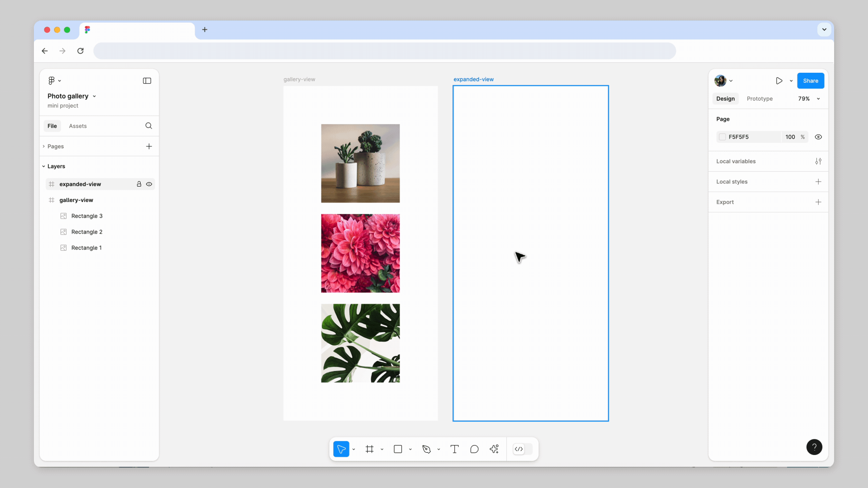Select the pink dahlia photo on canvas
This screenshot has width=868, height=488.
click(360, 253)
